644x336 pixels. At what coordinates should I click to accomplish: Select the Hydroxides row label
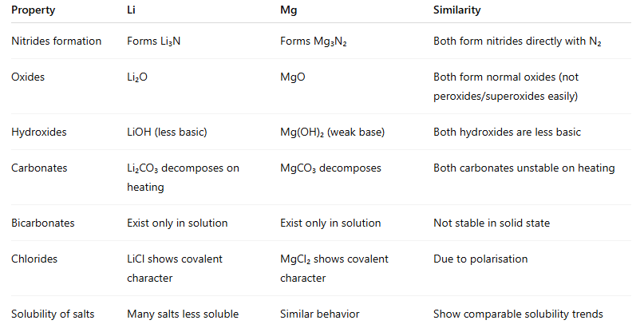pyautogui.click(x=40, y=132)
